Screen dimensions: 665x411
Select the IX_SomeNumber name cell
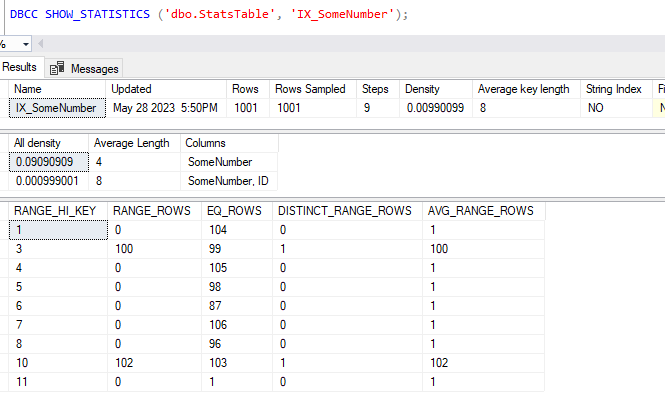click(x=55, y=107)
